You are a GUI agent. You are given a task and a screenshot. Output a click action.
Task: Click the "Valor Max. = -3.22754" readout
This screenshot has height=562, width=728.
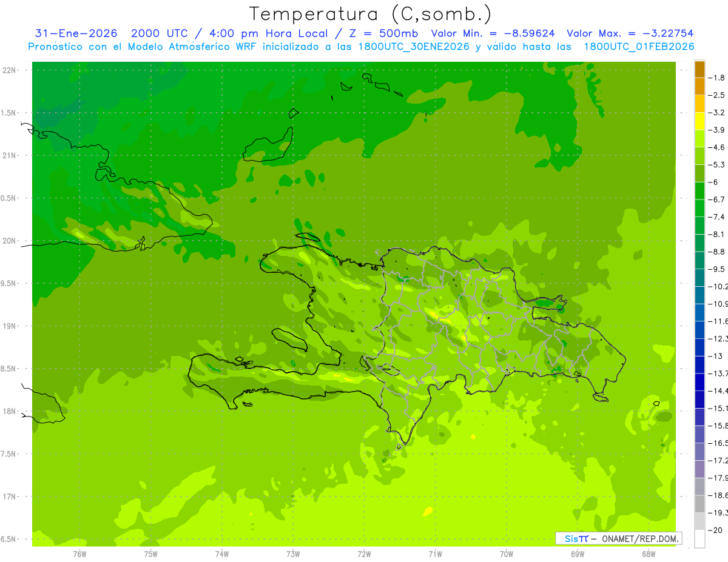[x=630, y=33]
